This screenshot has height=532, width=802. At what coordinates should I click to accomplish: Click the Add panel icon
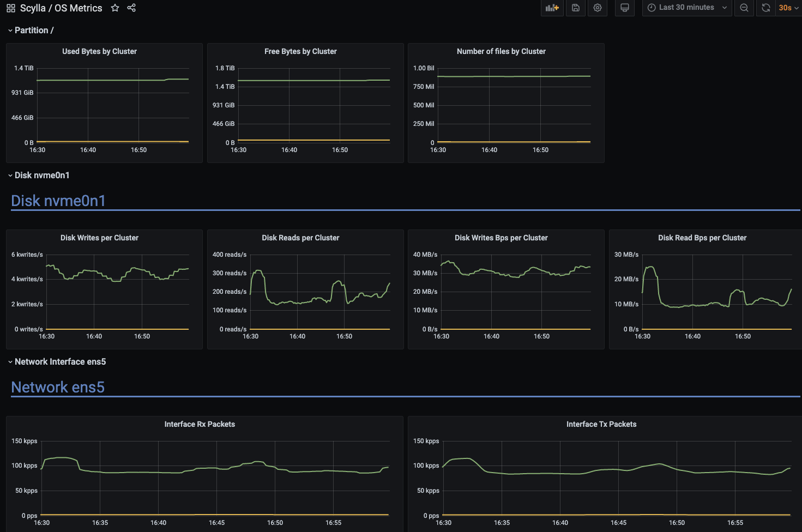[x=552, y=8]
